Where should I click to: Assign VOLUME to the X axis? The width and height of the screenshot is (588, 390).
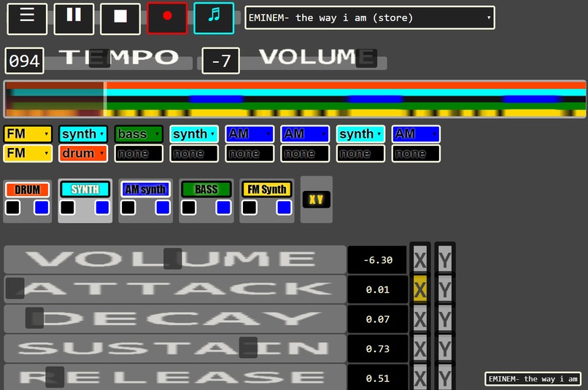[x=420, y=260]
